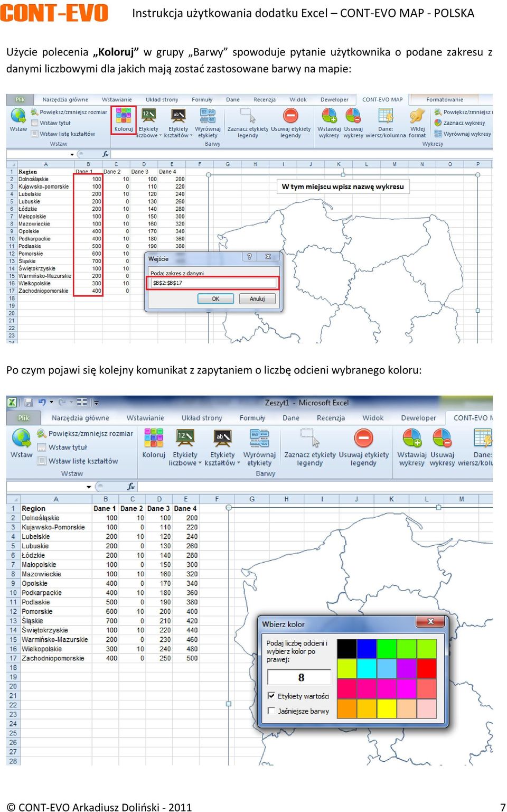Viewport: 507px width, 812px height.
Task: Expand the Name Box arrow in the lower screenshot
Action: [89, 487]
